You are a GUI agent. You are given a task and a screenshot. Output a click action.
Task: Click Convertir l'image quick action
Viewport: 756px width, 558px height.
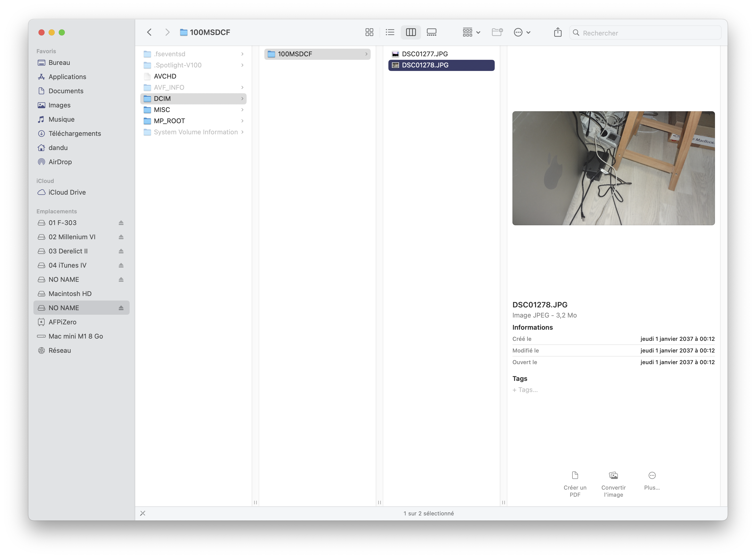pos(613,484)
